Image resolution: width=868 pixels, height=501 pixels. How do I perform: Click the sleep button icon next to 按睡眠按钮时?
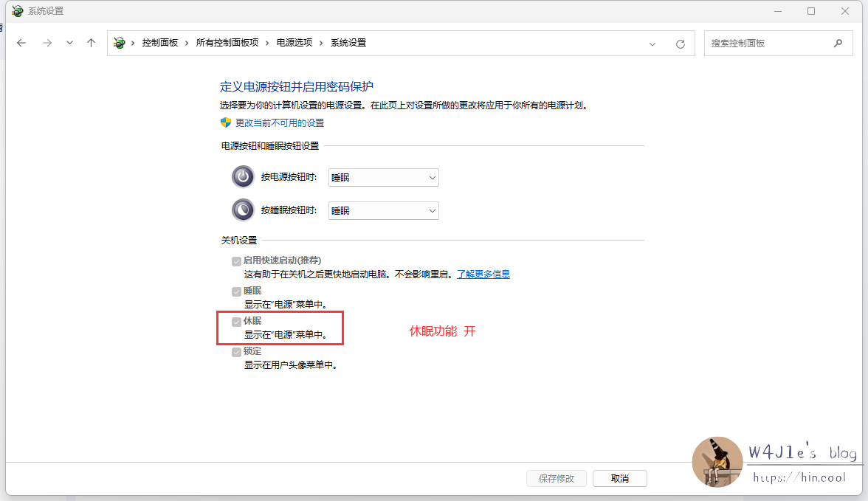click(243, 210)
